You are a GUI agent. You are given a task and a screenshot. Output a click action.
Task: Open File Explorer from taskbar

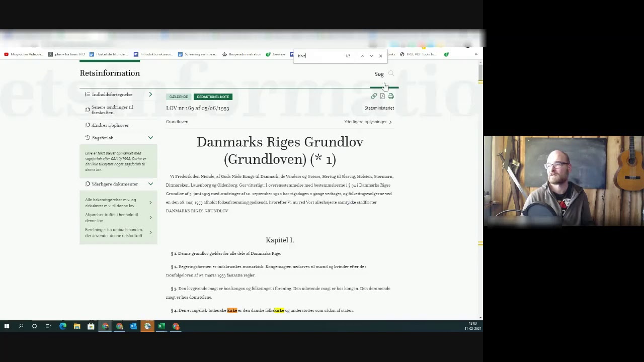[x=77, y=326]
